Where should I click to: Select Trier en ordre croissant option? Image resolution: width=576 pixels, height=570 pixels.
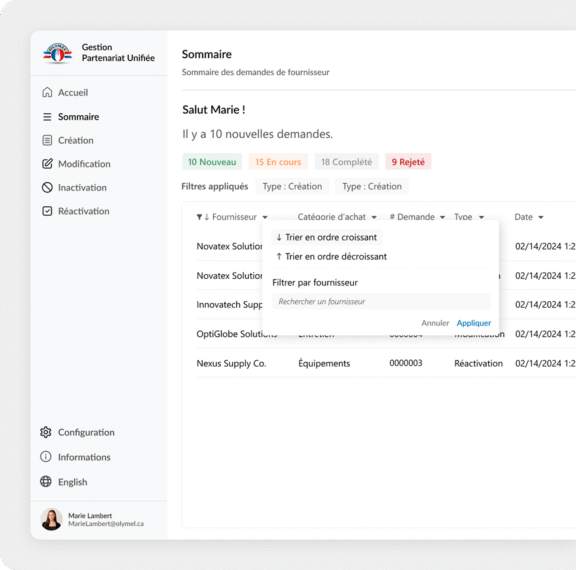point(327,237)
